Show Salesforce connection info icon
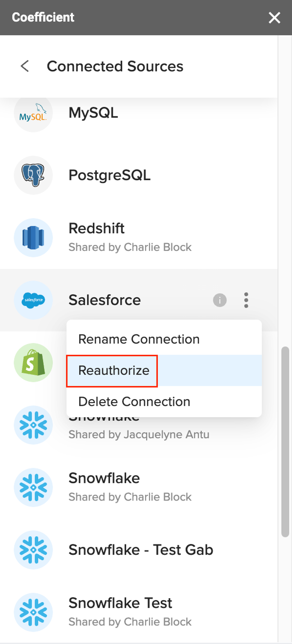Viewport: 292px width, 644px height. tap(220, 300)
